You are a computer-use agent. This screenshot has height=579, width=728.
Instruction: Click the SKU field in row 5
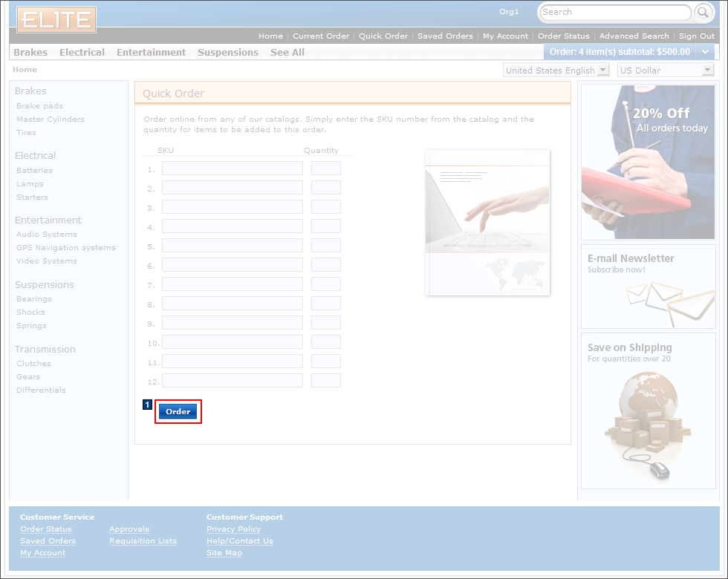232,246
